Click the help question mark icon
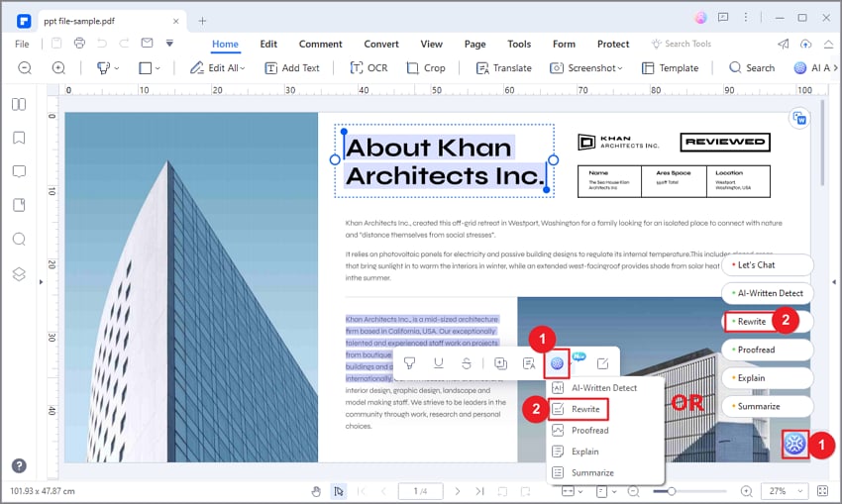The height and width of the screenshot is (504, 842). tap(19, 465)
